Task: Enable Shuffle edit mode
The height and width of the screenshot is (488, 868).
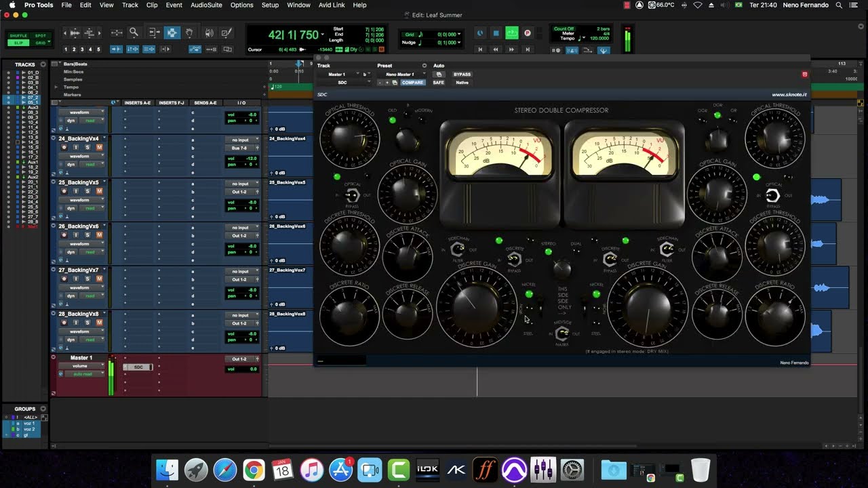Action: pos(18,36)
